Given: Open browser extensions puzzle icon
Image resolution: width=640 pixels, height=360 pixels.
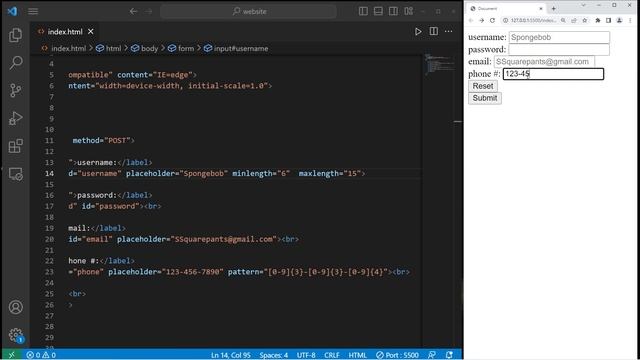Looking at the screenshot, I should (598, 20).
